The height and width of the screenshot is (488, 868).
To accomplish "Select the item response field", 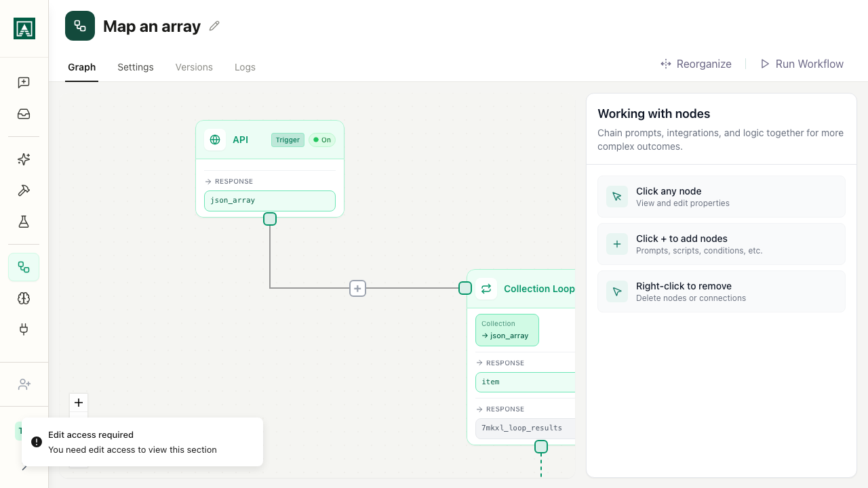I will tap(526, 382).
